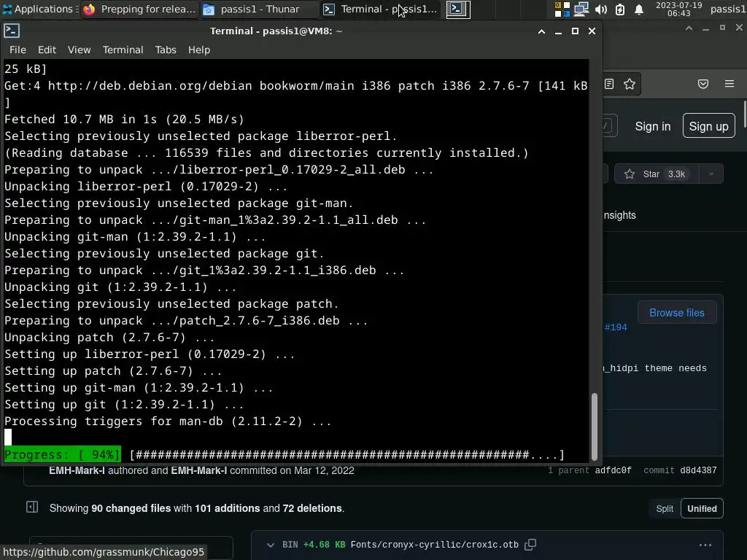The width and height of the screenshot is (747, 560).
Task: Open the three-dot options for crox1c.otb
Action: pyautogui.click(x=705, y=545)
